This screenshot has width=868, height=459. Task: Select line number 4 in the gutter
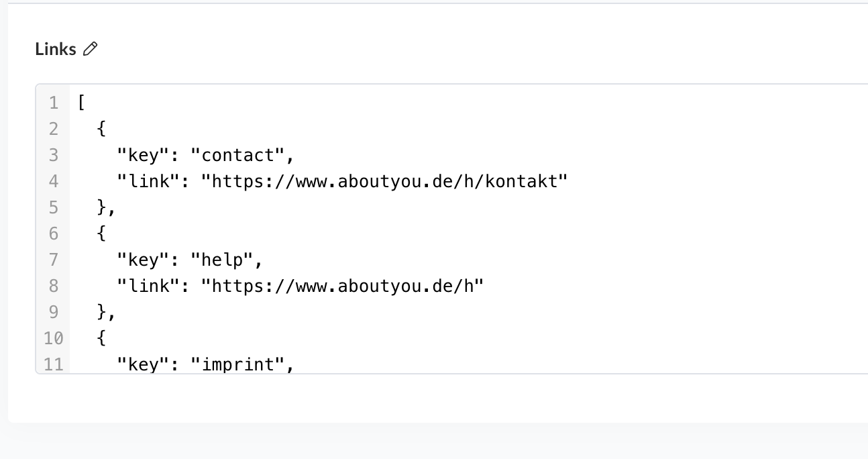pos(54,181)
